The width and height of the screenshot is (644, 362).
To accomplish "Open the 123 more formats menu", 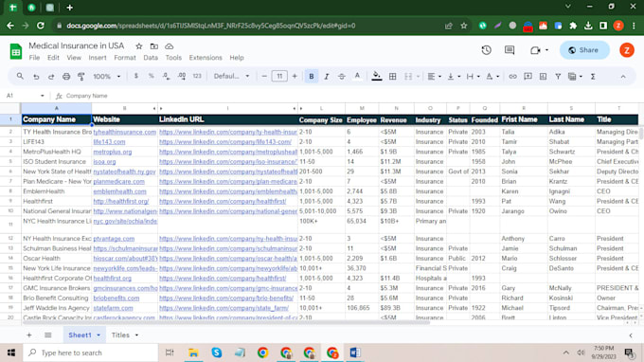I will coord(197,76).
